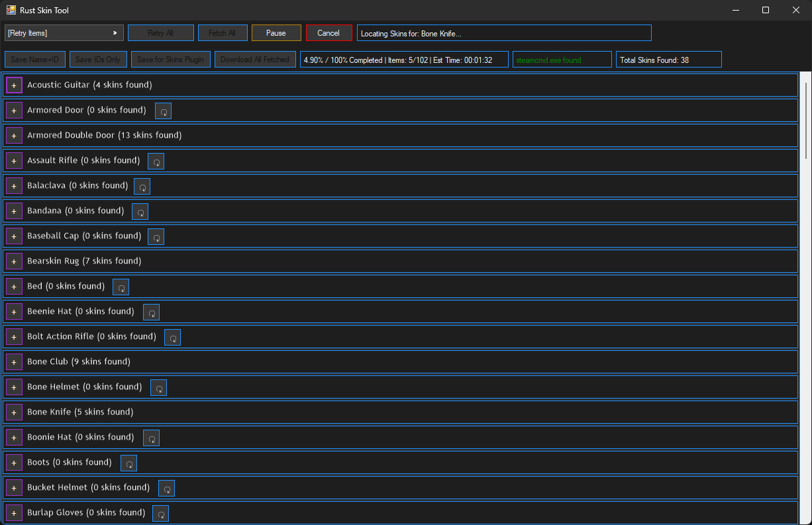Viewport: 812px width, 525px height.
Task: Retry Burlap Gloves skin lookup
Action: coord(160,514)
